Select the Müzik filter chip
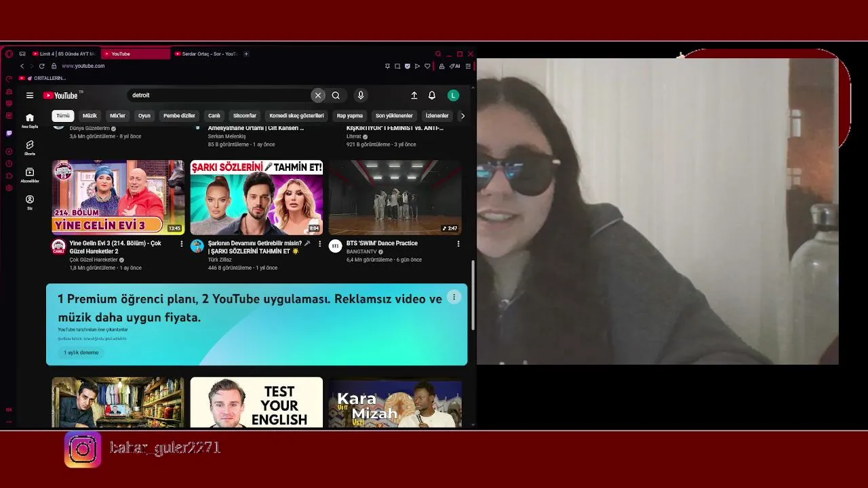Image resolution: width=868 pixels, height=488 pixels. click(90, 116)
